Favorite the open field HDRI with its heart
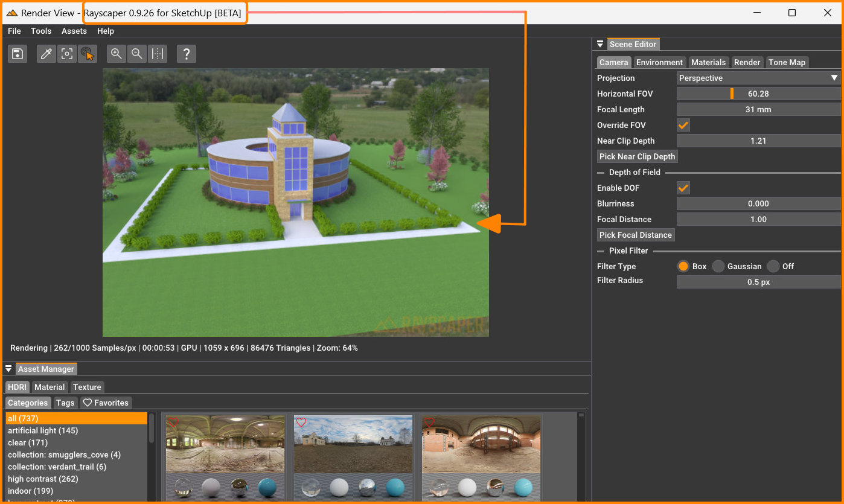Viewport: 844px width, 504px height. (x=301, y=422)
